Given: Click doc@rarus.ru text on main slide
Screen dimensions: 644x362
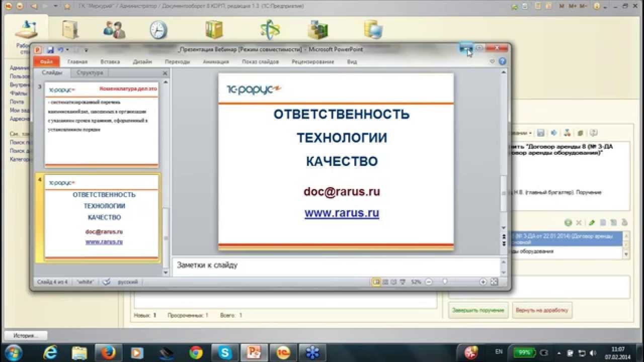Looking at the screenshot, I should point(342,192).
